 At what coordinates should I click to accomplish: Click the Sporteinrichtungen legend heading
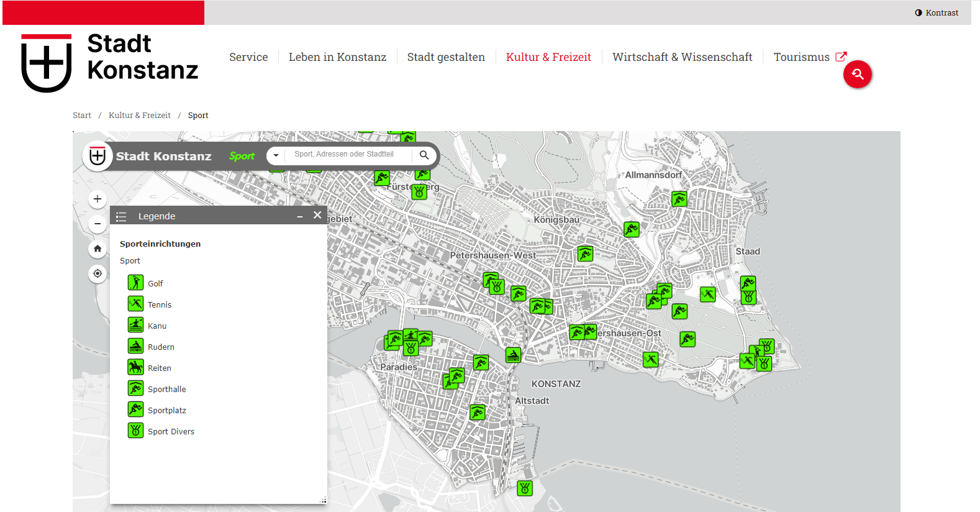160,244
